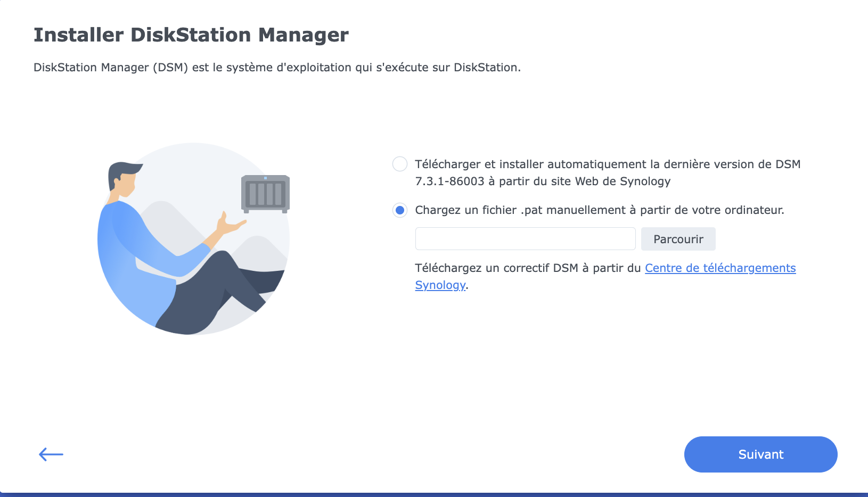Screen dimensions: 868x497
Task: Continue with the Suivant button
Action: click(761, 454)
